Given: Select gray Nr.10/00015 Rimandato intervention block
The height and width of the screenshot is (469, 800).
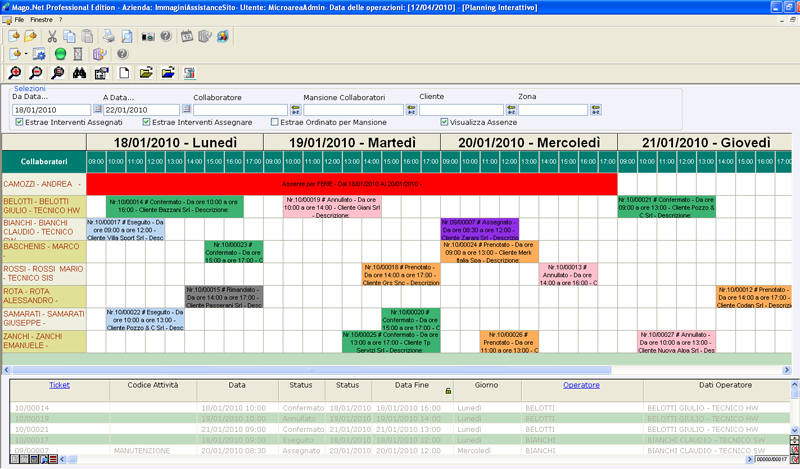Looking at the screenshot, I should click(x=224, y=297).
